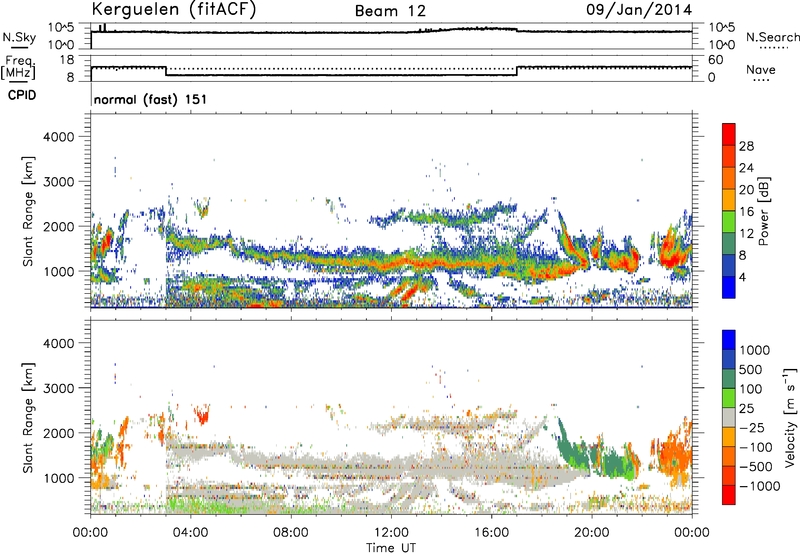Screen dimensions: 800x554
Task: Click the dotted line sample under Nave
Action: coord(761,81)
